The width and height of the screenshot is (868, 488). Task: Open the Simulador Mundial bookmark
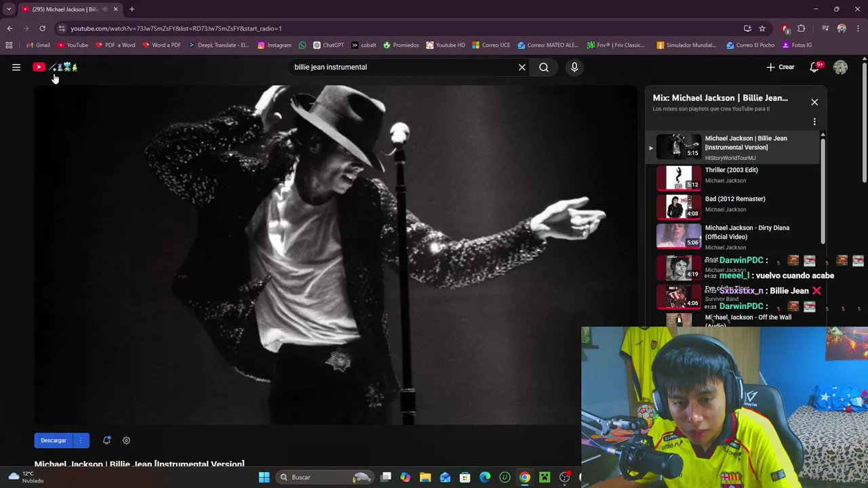(x=687, y=45)
